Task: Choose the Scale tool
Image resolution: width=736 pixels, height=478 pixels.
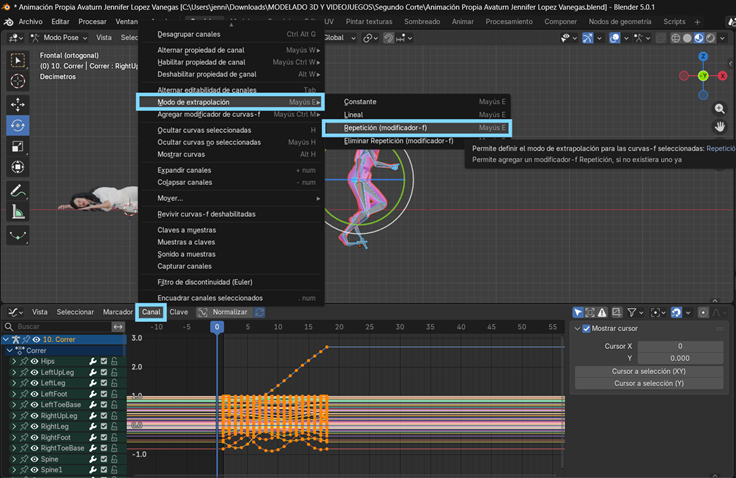Action: click(x=18, y=147)
